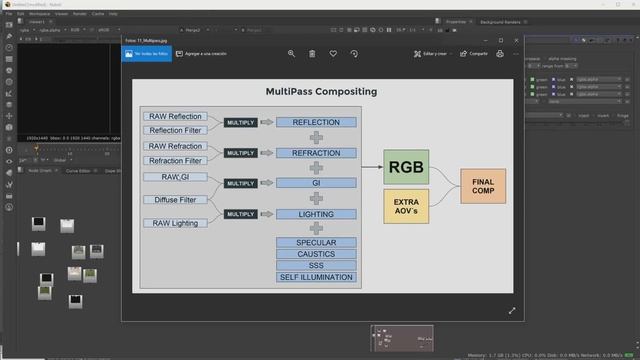Select the Node Graph tab

[x=40, y=171]
